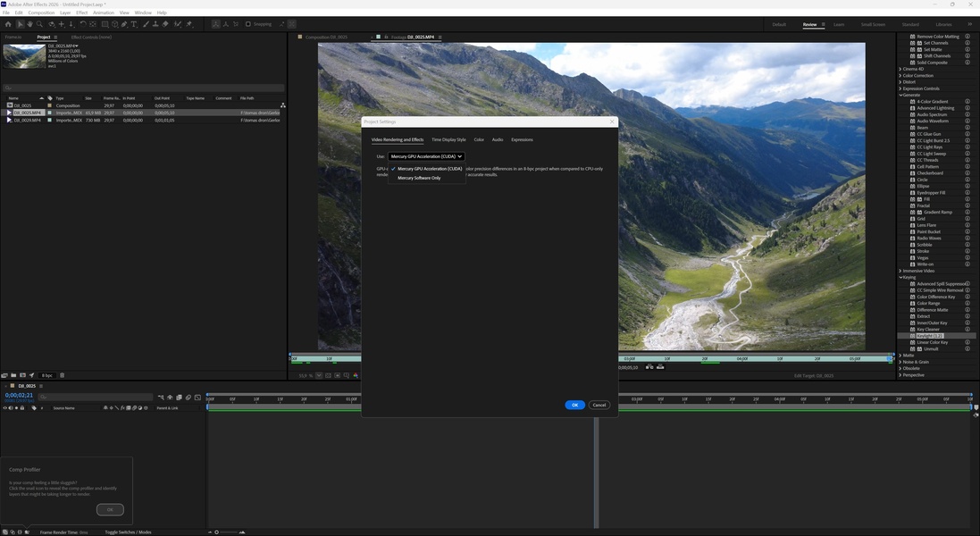Click the color channel icon under footage viewer
Viewport: 980px width, 536px height.
tap(356, 375)
